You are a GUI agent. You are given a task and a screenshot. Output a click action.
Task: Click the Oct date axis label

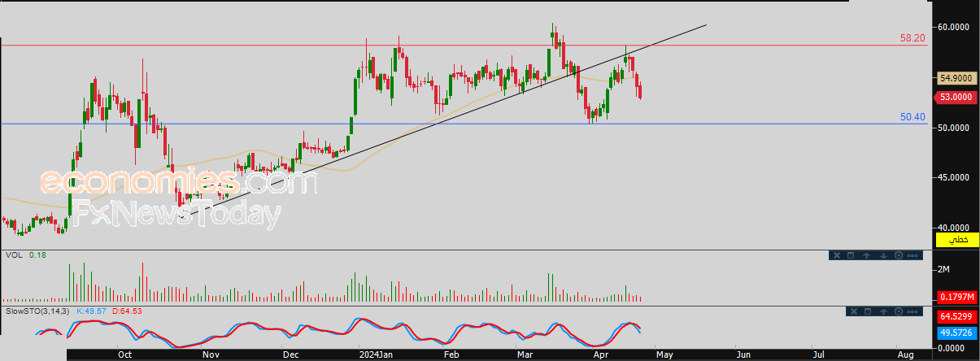click(x=124, y=354)
